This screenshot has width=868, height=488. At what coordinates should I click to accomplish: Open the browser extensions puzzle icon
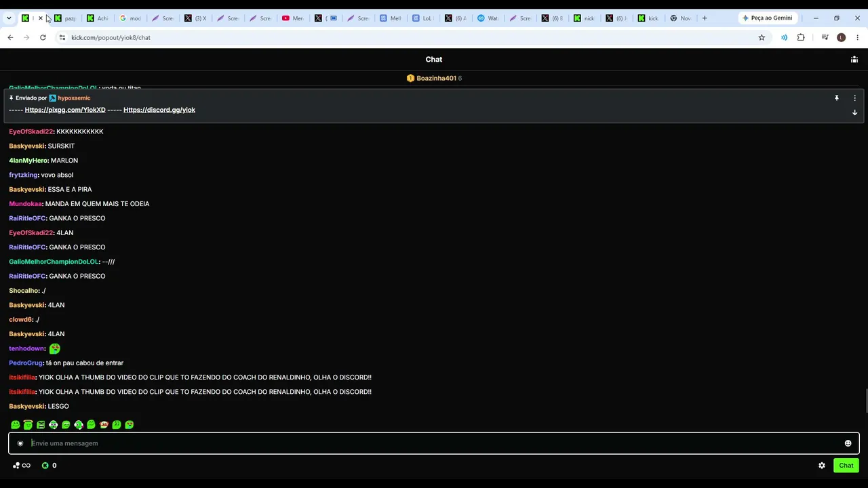tap(801, 37)
